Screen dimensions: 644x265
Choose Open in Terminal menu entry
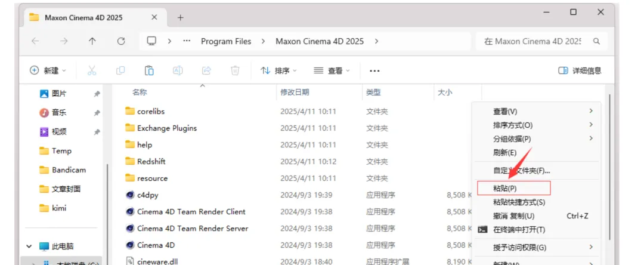[537, 229]
